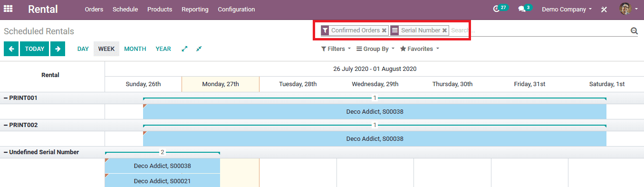Click the Saturday, 1st column header
Viewport: 644px width, 187px height.
(607, 84)
